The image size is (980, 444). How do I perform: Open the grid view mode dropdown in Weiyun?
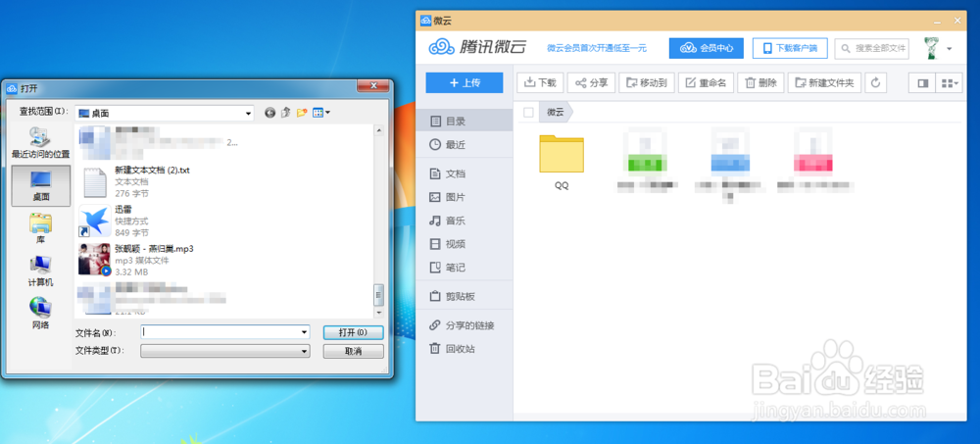pos(950,82)
